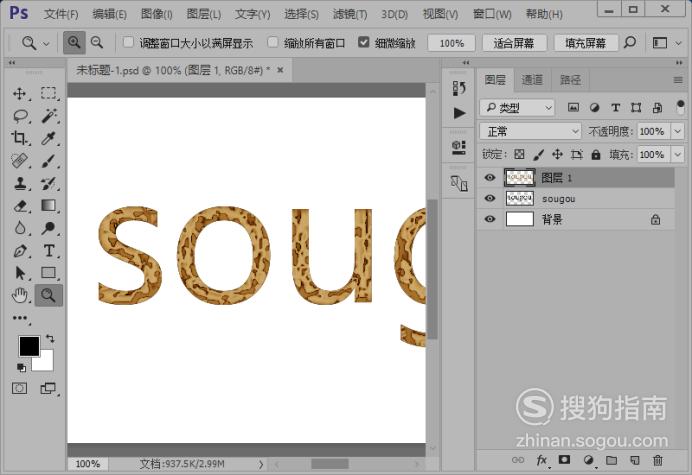Disable the scrubby zoom checkbox

[364, 42]
